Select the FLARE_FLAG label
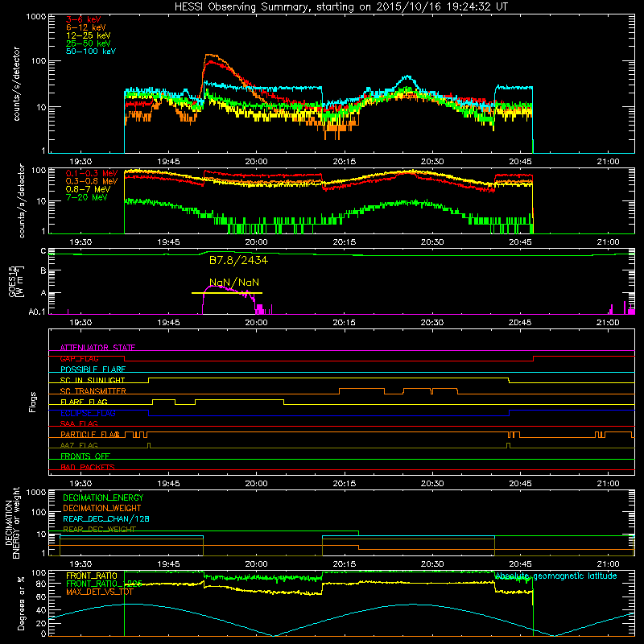Screen dimensions: 644x644 84,402
